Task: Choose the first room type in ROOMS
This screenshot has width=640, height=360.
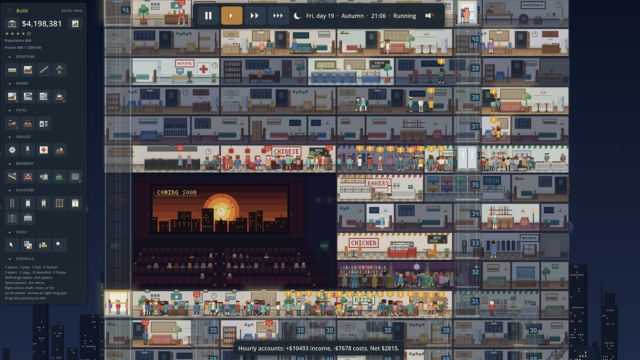Action: click(x=12, y=97)
